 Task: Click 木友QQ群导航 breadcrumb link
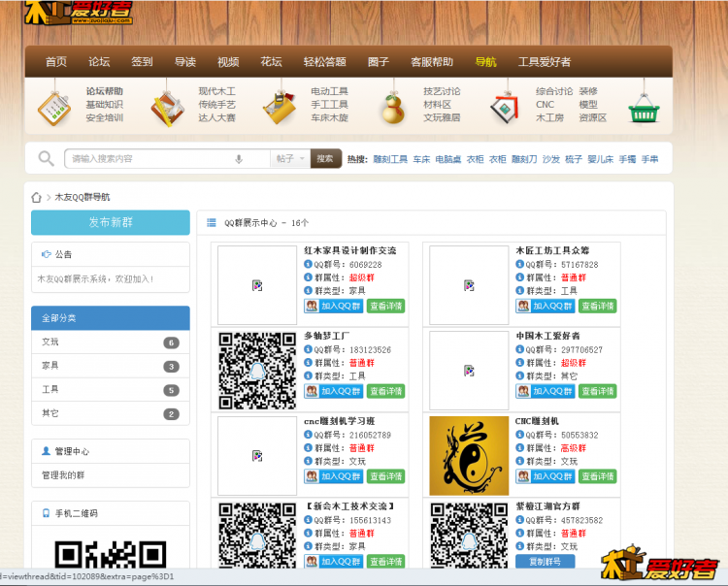tap(83, 197)
